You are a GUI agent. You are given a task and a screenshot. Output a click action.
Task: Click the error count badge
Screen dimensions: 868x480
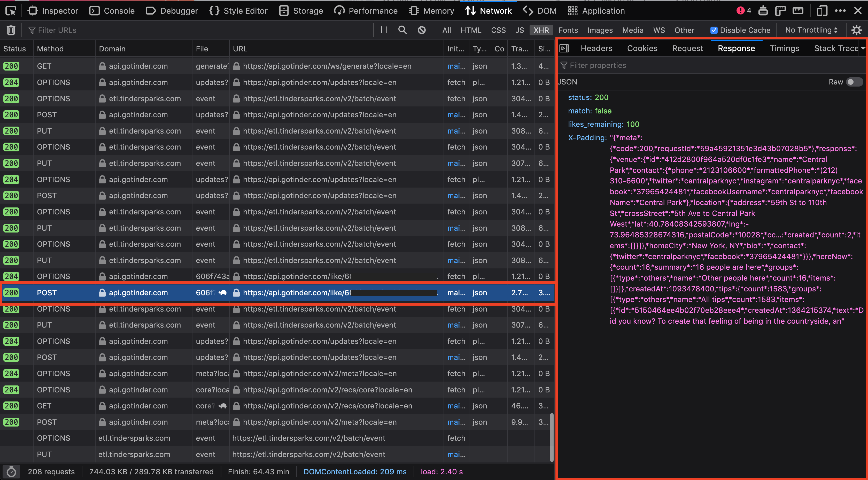coord(744,11)
